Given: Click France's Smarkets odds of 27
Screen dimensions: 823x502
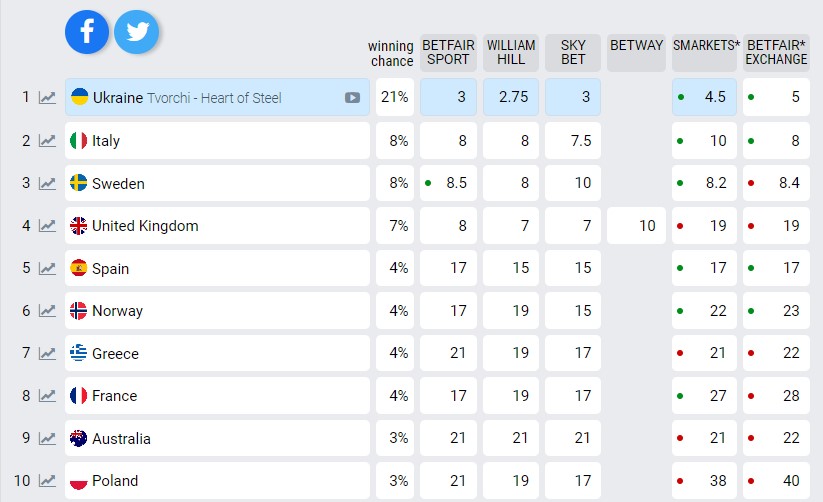Looking at the screenshot, I should click(x=705, y=396).
